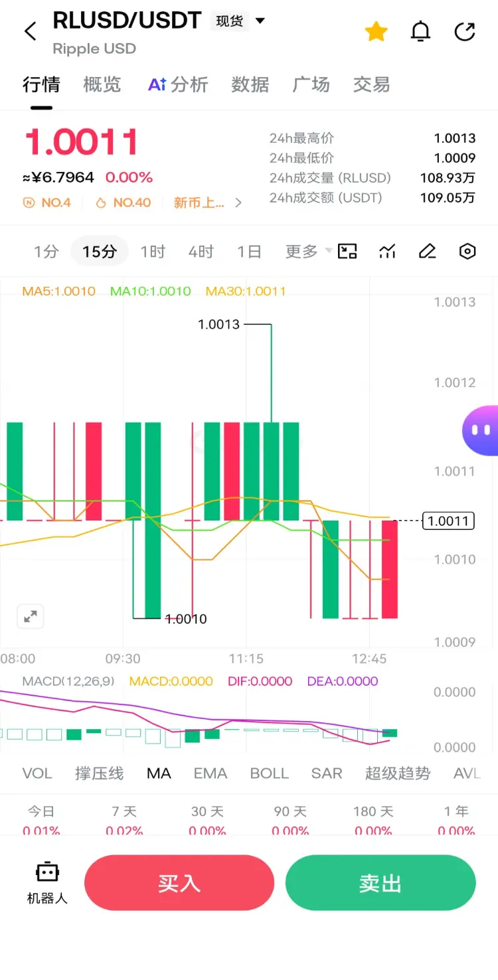This screenshot has width=498, height=980.
Task: Open the 机器人 trading bot icon
Action: [47, 883]
